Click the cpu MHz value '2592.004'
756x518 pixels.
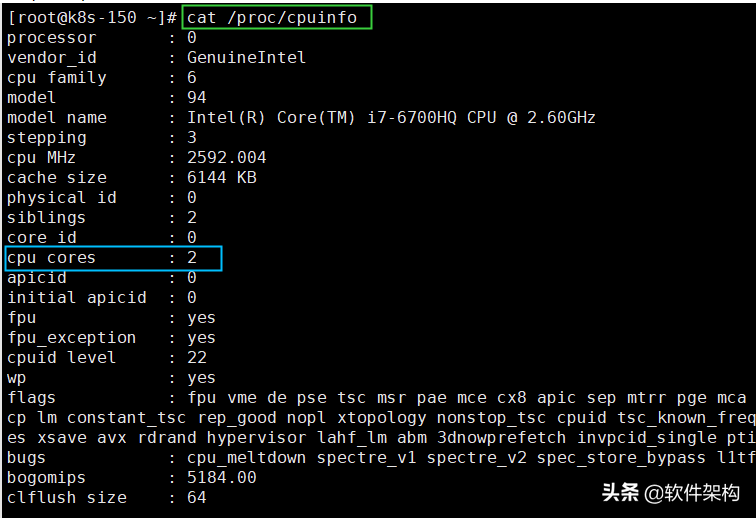pyautogui.click(x=227, y=158)
